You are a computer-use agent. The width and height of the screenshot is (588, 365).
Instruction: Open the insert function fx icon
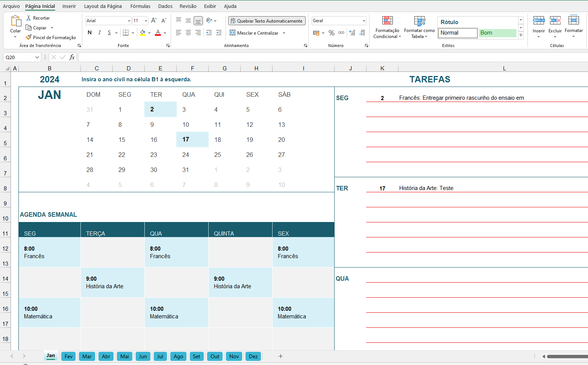72,57
